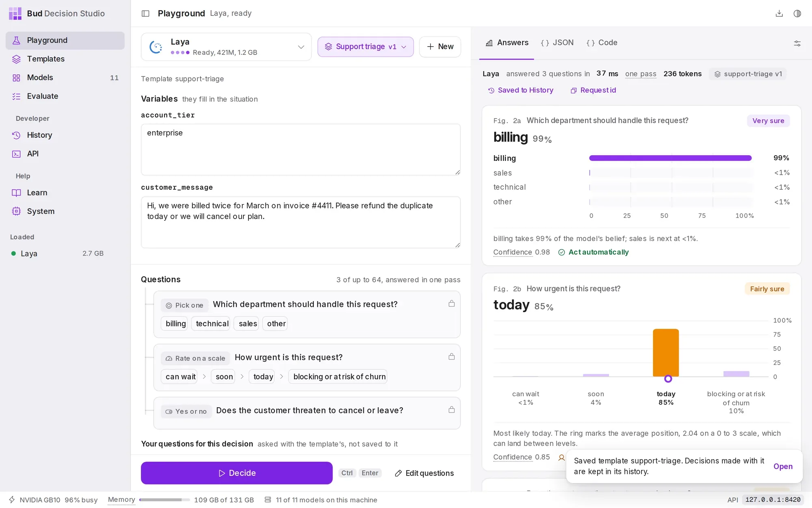
Task: Toggle the lock on the cancel threat question
Action: 451,410
